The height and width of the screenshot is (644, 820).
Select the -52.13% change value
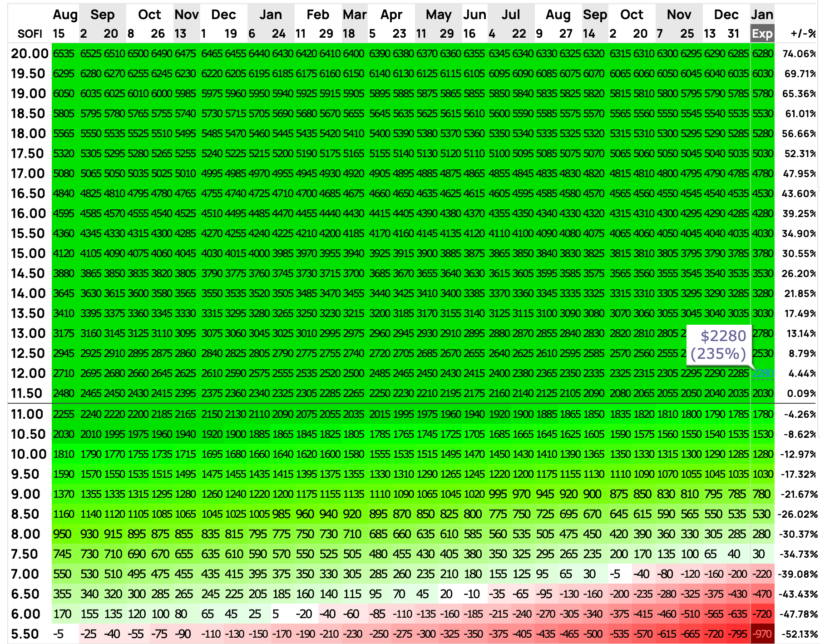(x=799, y=634)
